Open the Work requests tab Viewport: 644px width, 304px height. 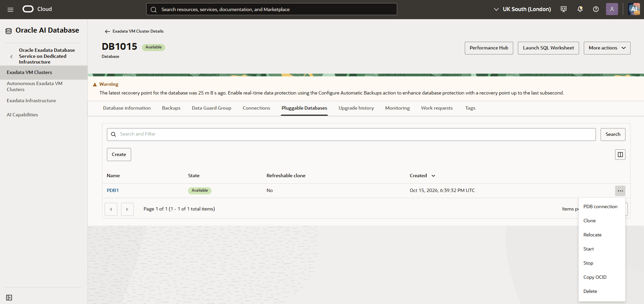pos(437,108)
